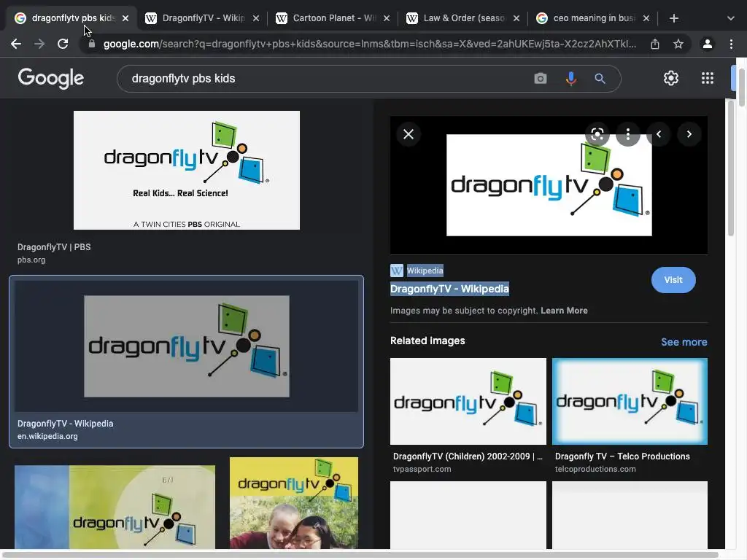The height and width of the screenshot is (560, 747).
Task: Click the preview panel scrollbar
Action: (730, 168)
